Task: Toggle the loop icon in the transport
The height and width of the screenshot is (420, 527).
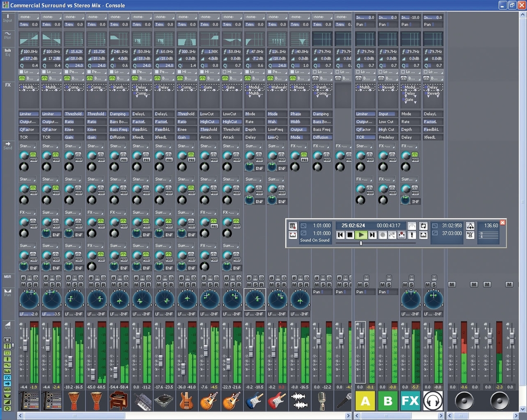Action: pyautogui.click(x=423, y=226)
